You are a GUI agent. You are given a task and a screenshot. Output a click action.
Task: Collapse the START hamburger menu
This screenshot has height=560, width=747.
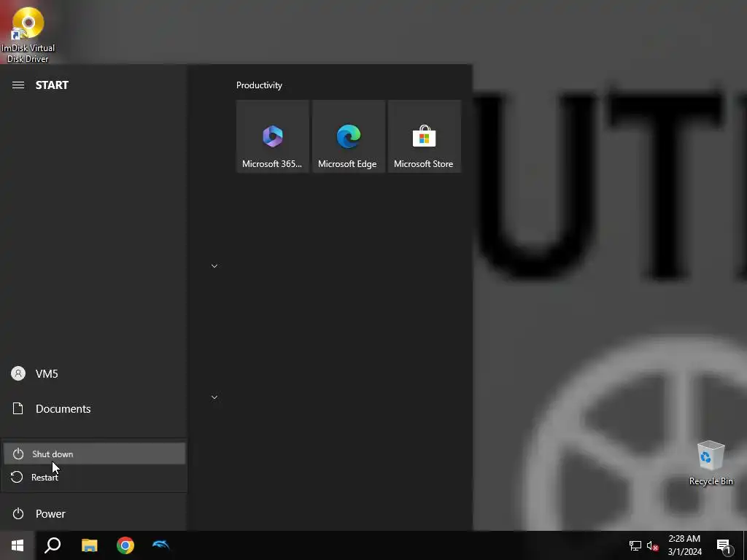[18, 85]
